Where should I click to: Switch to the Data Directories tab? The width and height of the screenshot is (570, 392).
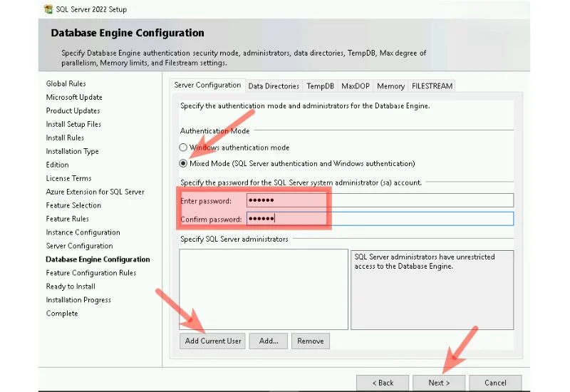(x=274, y=86)
